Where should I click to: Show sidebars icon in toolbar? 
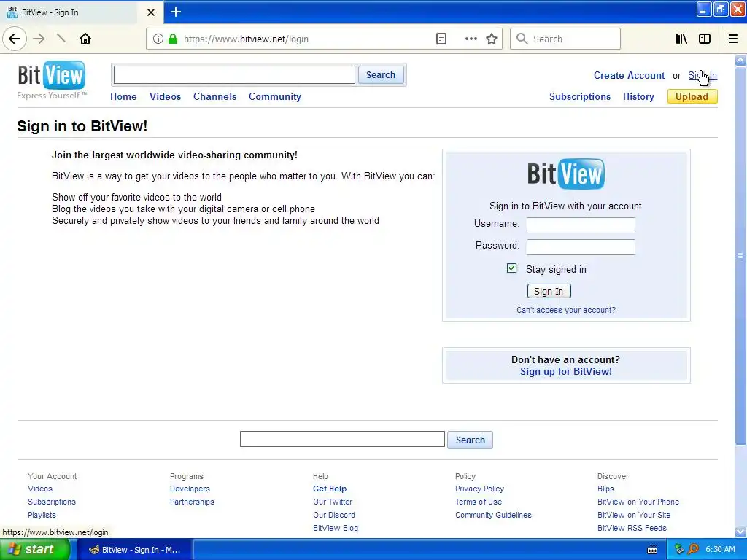(705, 39)
